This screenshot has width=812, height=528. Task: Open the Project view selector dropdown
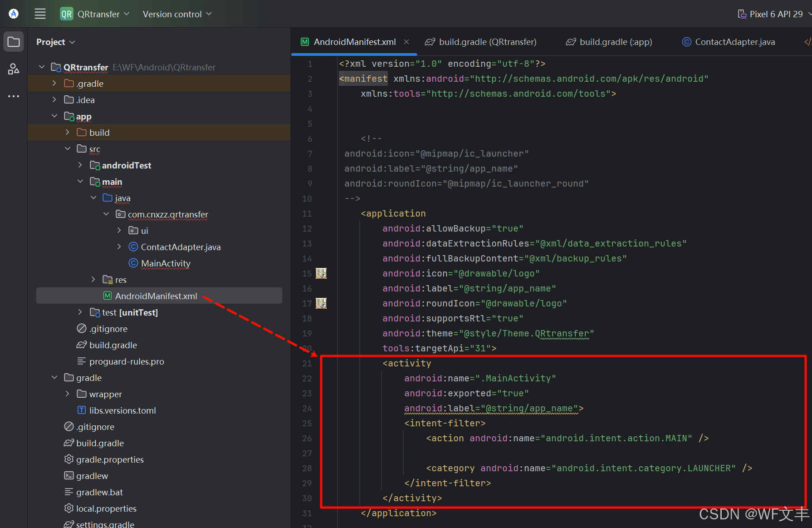point(55,42)
